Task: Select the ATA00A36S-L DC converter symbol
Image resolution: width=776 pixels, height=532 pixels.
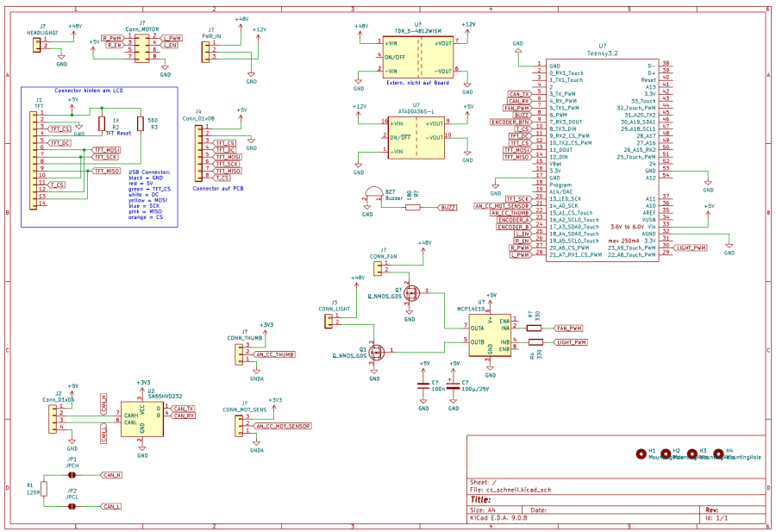Action: point(417,136)
